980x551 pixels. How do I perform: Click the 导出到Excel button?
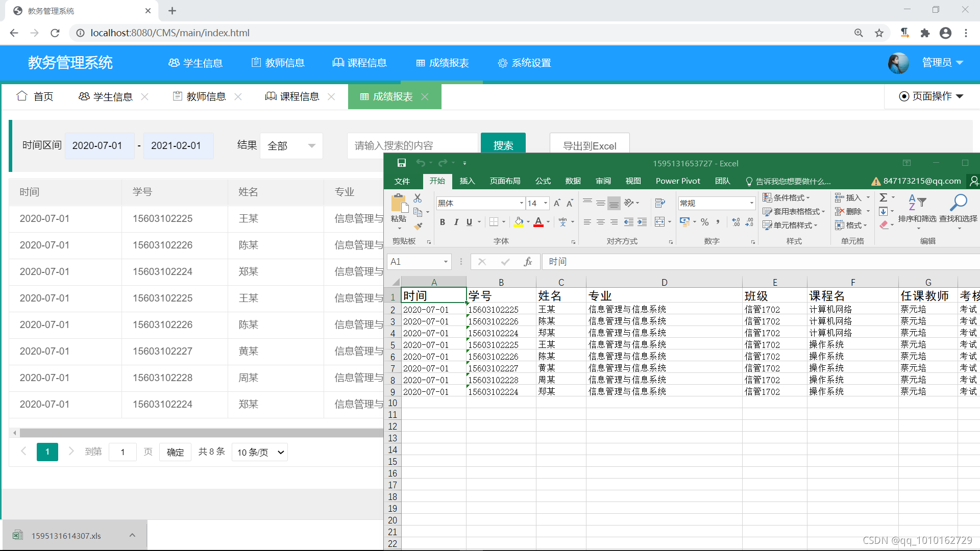pyautogui.click(x=590, y=143)
